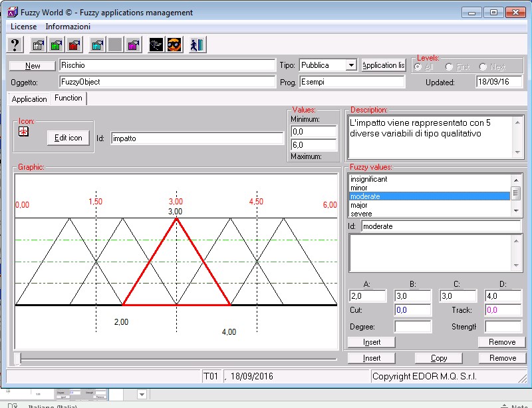Switch to the Function tab

(68, 99)
